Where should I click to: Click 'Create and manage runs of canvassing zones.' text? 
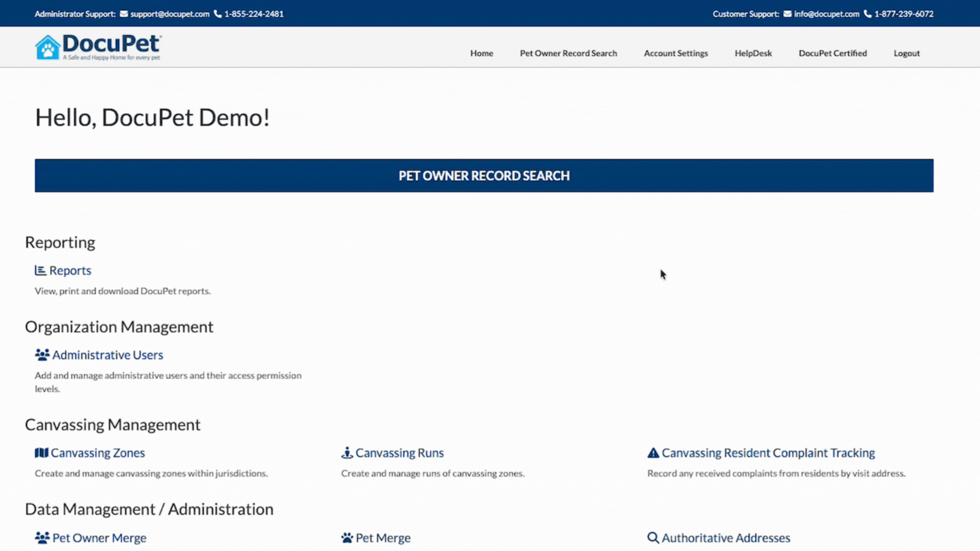pyautogui.click(x=433, y=473)
